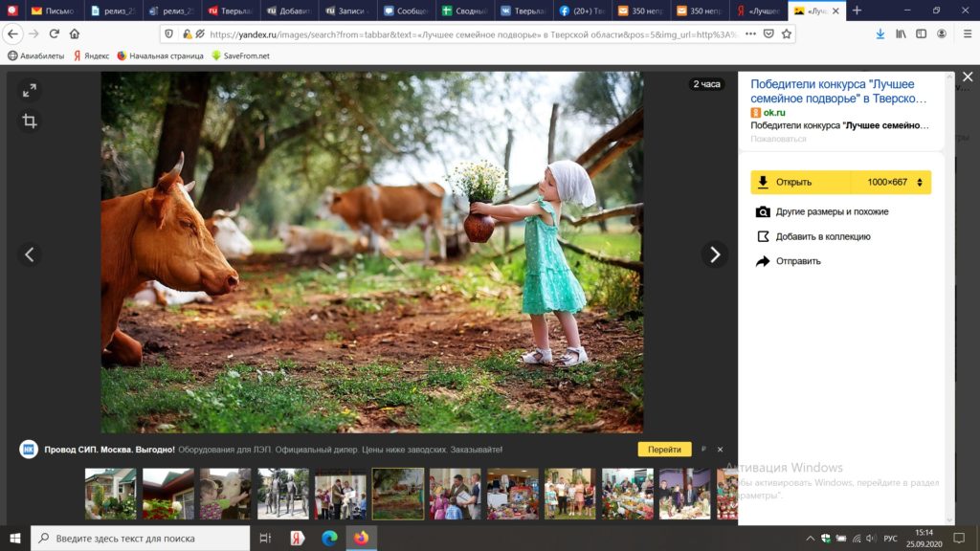The image size is (980, 551).
Task: Reload the page
Action: (54, 33)
